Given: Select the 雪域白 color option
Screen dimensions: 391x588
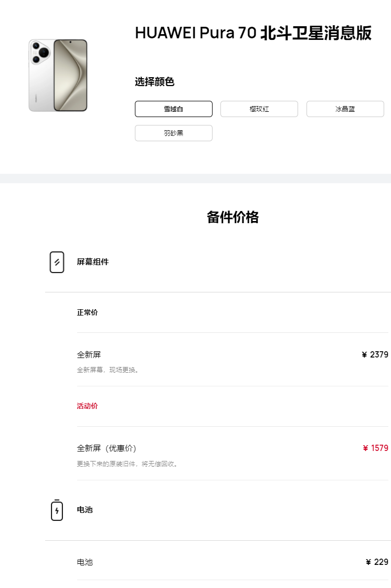Looking at the screenshot, I should [174, 109].
